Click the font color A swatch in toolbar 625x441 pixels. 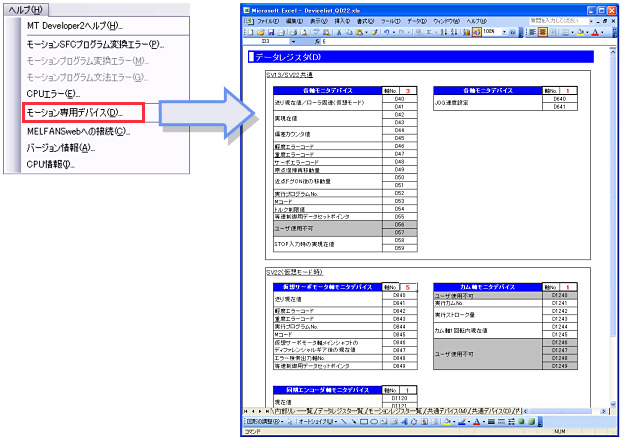(596, 32)
